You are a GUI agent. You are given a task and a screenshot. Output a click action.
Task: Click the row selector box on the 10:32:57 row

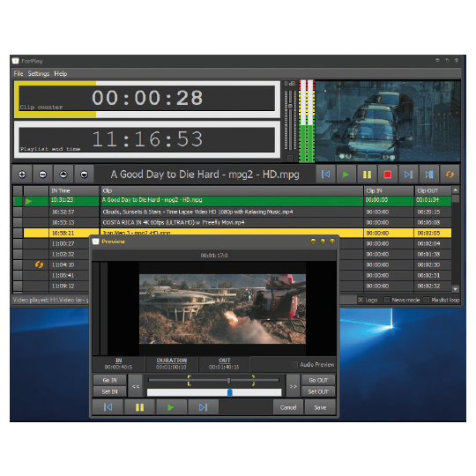(x=18, y=212)
